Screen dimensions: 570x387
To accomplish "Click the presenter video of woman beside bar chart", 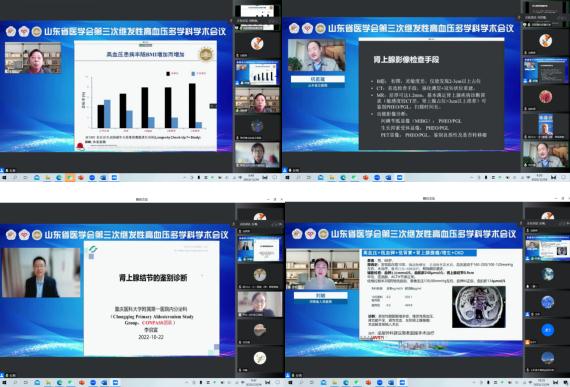I will 33,58.
